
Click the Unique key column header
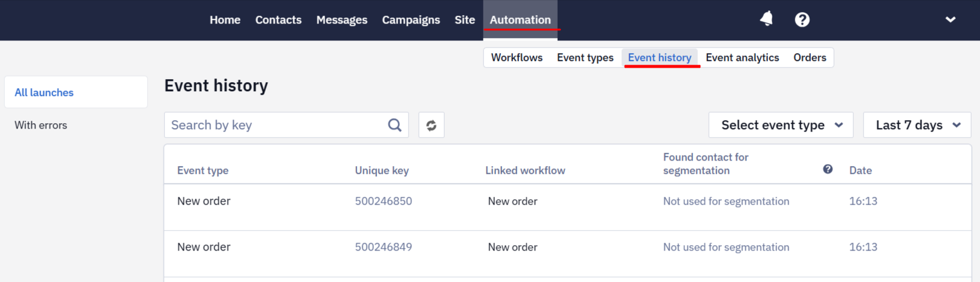[x=381, y=170]
